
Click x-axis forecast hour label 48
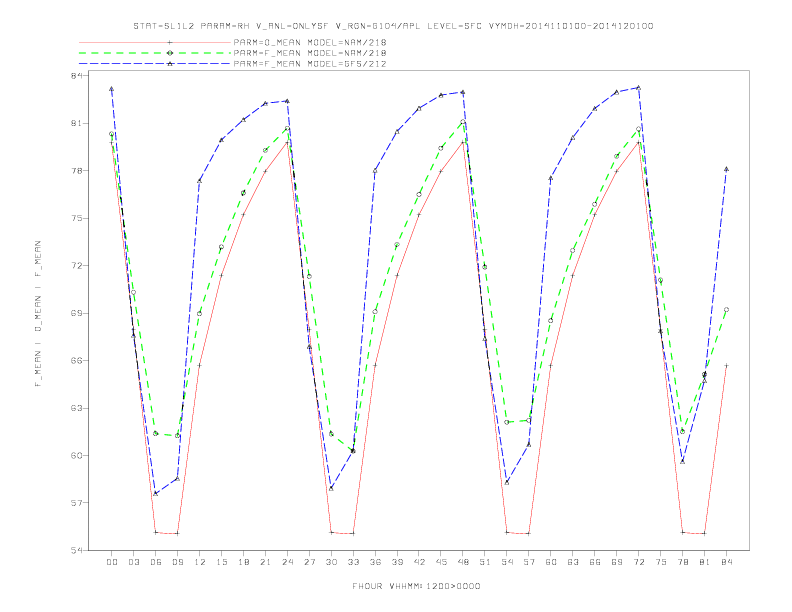click(x=463, y=562)
